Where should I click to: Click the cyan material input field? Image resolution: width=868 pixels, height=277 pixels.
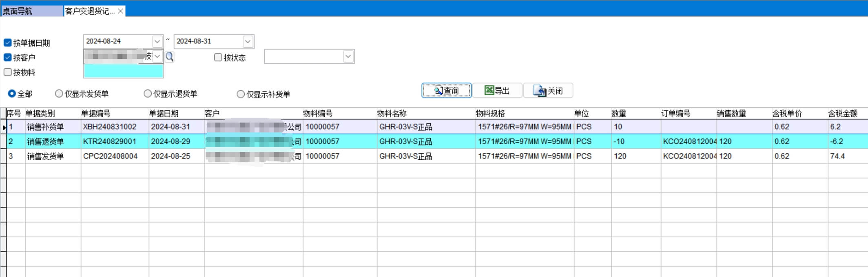[x=123, y=71]
